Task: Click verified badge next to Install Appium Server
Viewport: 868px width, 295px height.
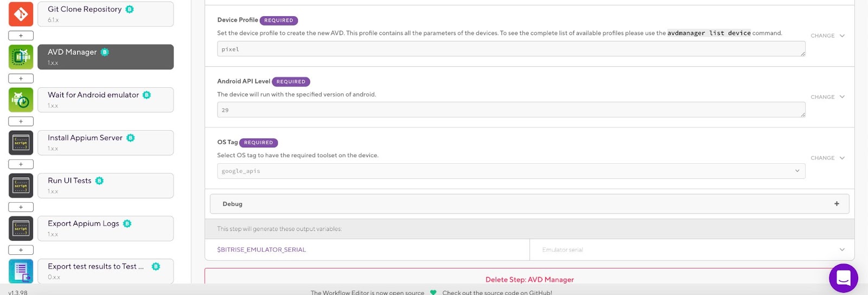Action: (x=130, y=138)
